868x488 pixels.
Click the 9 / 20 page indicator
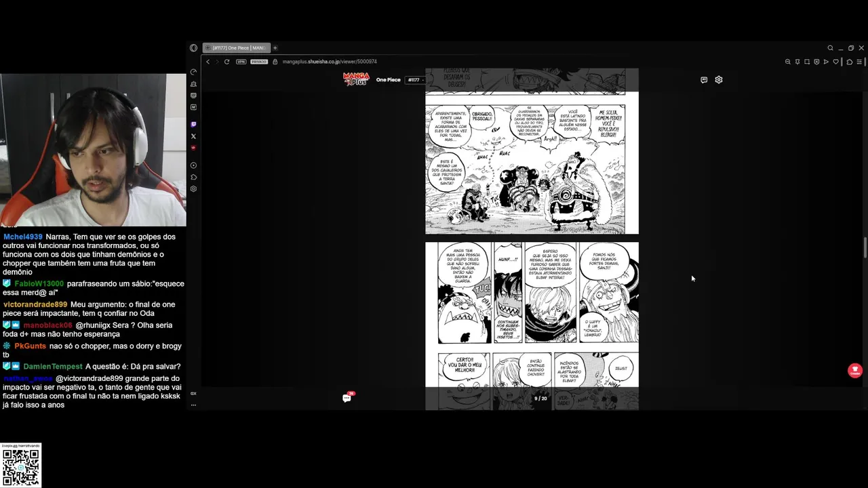[540, 399]
